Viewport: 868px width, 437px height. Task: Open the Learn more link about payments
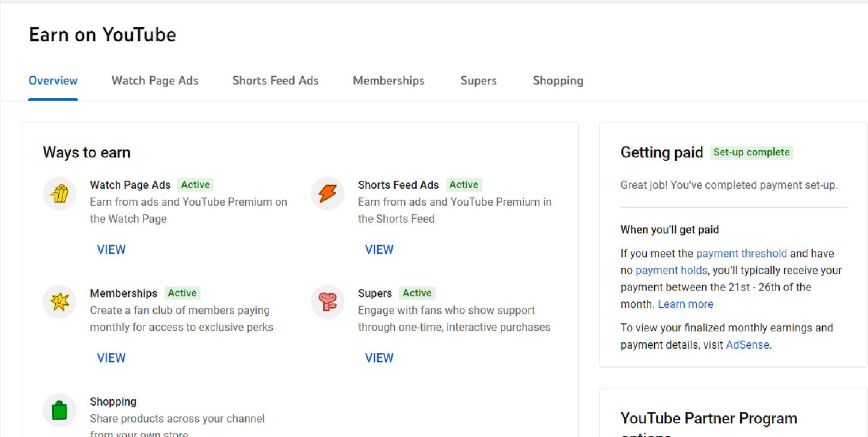[685, 304]
